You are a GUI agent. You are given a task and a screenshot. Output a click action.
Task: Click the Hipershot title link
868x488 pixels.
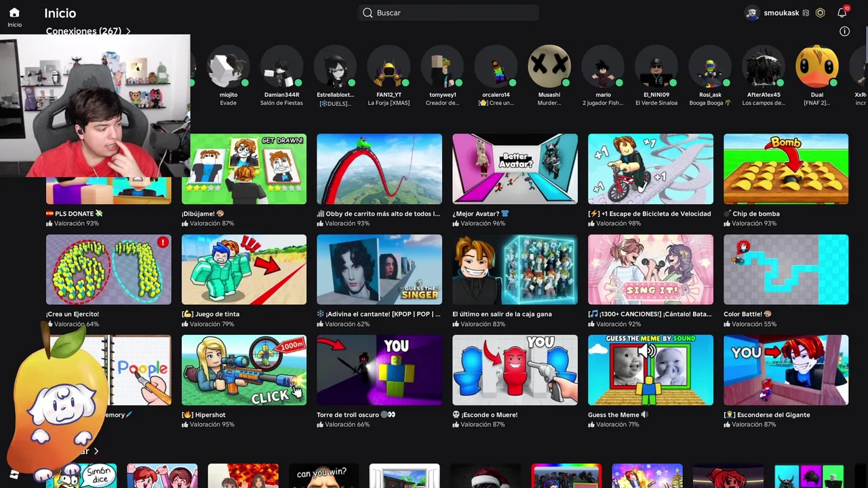(x=203, y=415)
